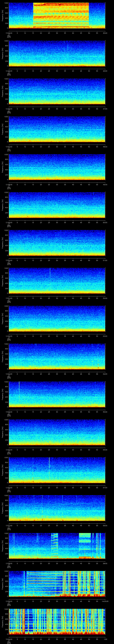Open the quiet 13:46 spectrogram panel
This screenshot has height=644, width=114.
click(57, 91)
